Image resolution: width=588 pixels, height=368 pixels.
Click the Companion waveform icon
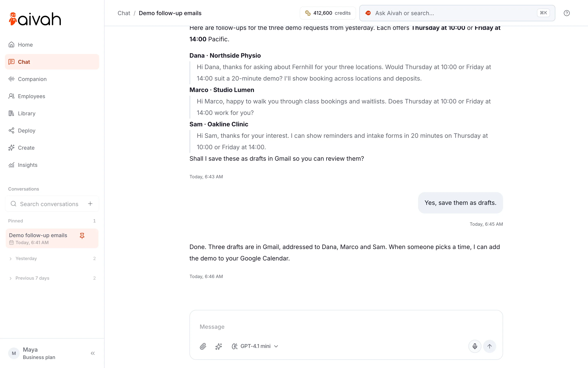point(11,79)
